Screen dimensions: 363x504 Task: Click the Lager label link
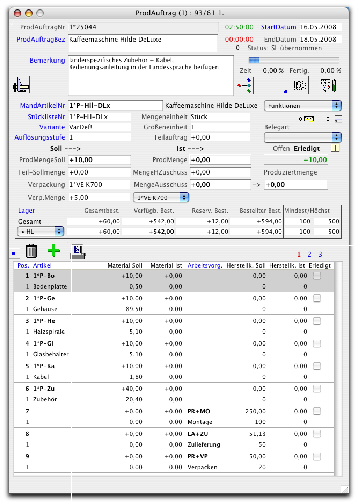pos(26,211)
